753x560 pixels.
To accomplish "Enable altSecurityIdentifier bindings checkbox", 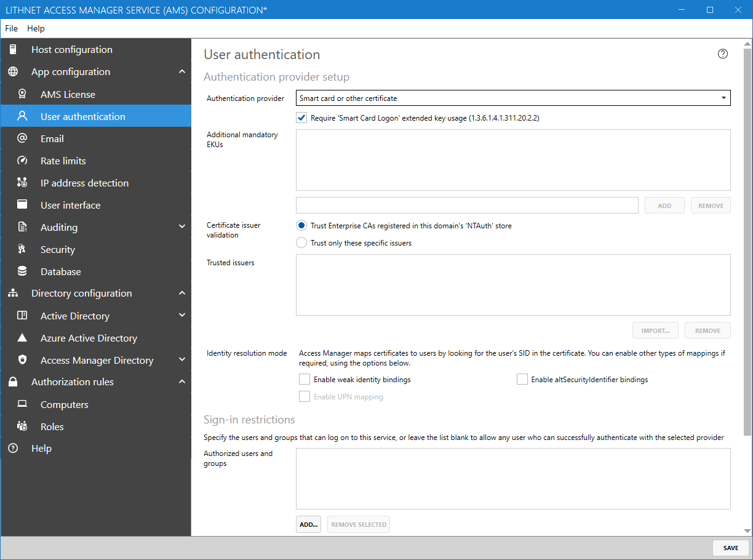I will 522,380.
